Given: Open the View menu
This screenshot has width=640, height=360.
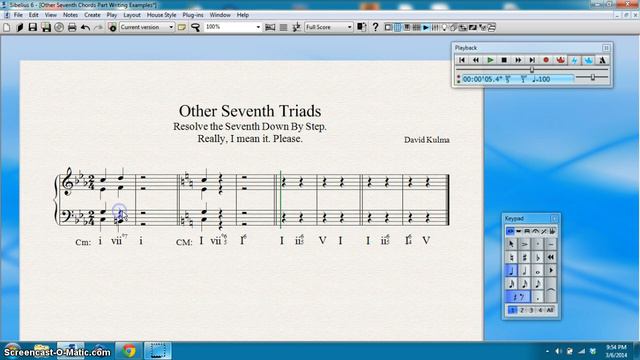Looking at the screenshot, I should [51, 15].
